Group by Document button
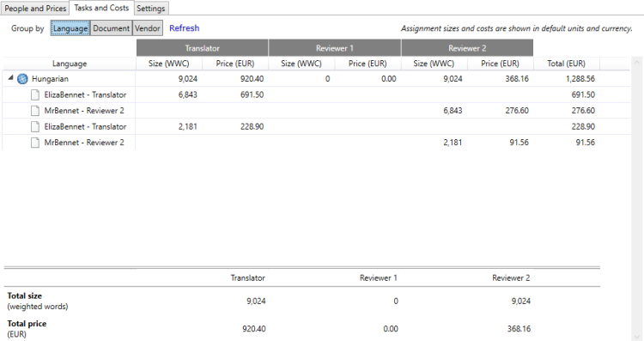 [x=112, y=28]
